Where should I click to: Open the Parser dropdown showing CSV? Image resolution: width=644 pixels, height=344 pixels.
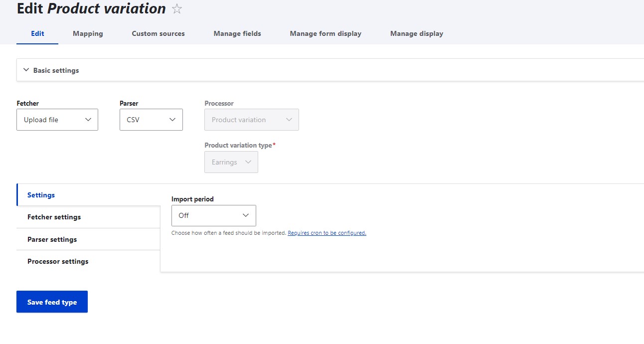(151, 119)
